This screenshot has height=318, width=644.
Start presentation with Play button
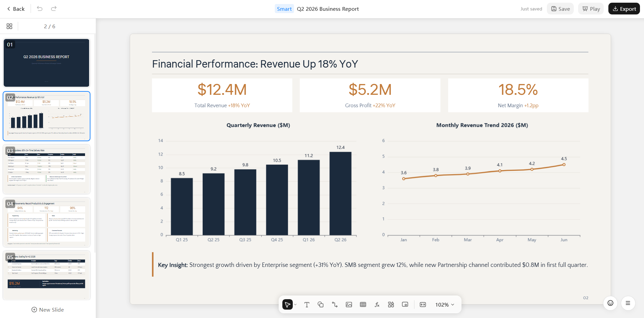point(591,9)
